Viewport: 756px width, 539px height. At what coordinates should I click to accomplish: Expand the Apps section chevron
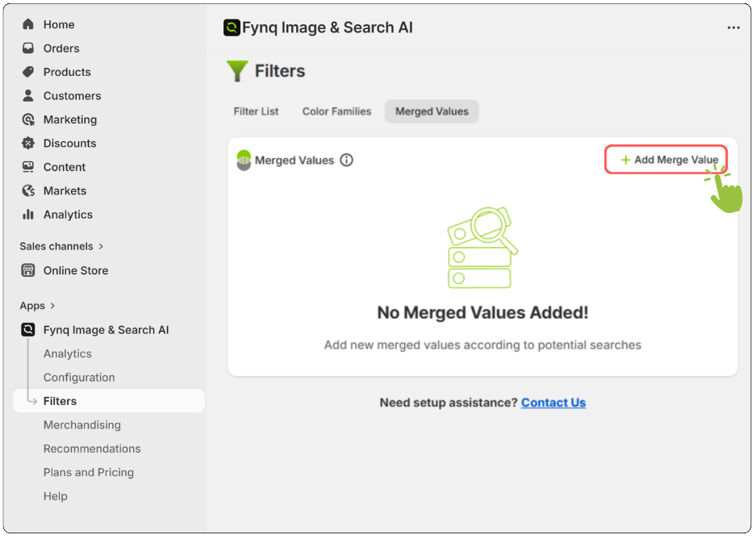52,306
